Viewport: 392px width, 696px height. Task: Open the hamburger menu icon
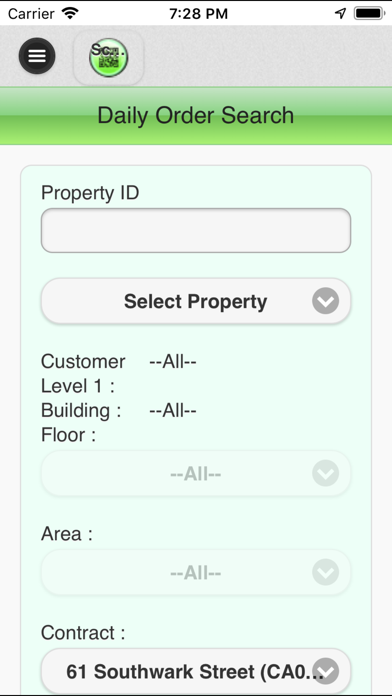tap(37, 56)
